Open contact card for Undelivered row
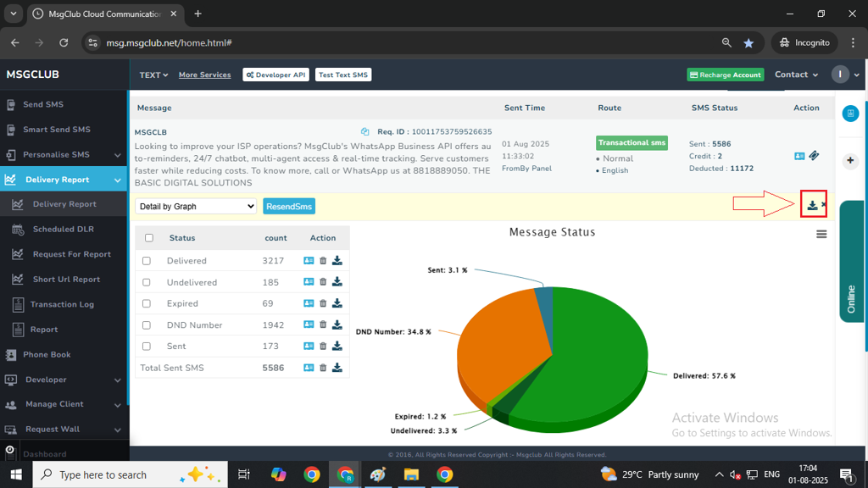The width and height of the screenshot is (868, 488). (x=309, y=281)
